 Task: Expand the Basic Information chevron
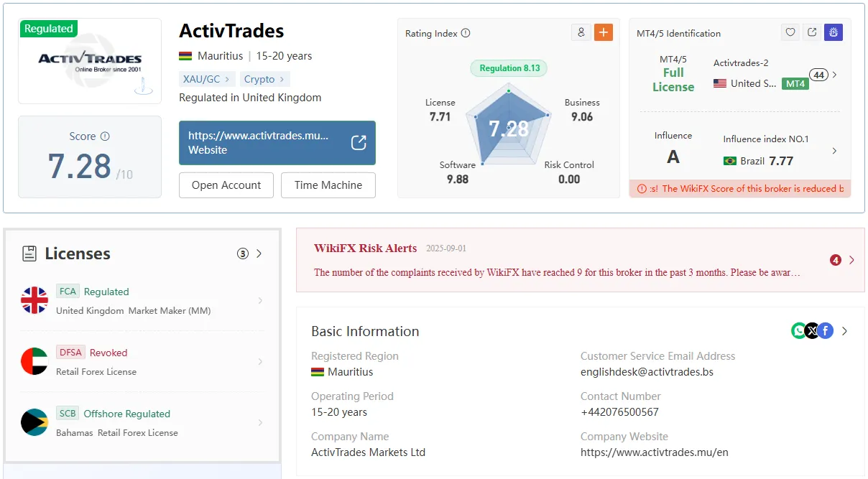pos(845,331)
